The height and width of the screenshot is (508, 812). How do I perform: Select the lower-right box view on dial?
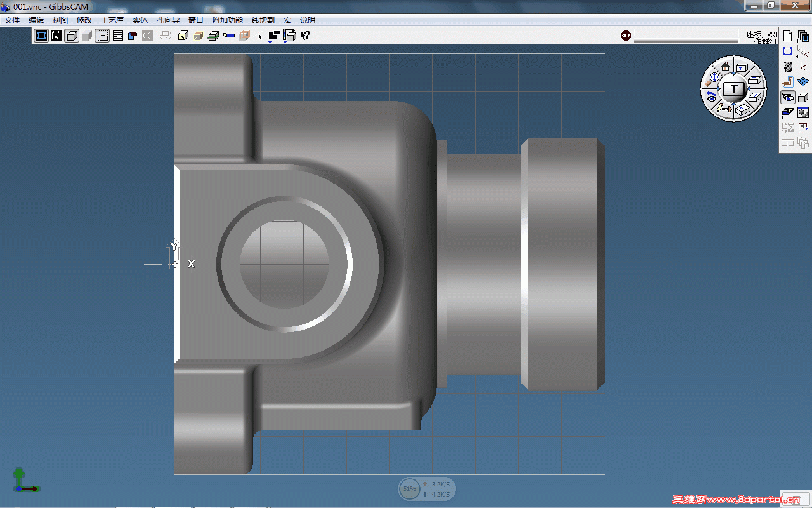pos(754,97)
